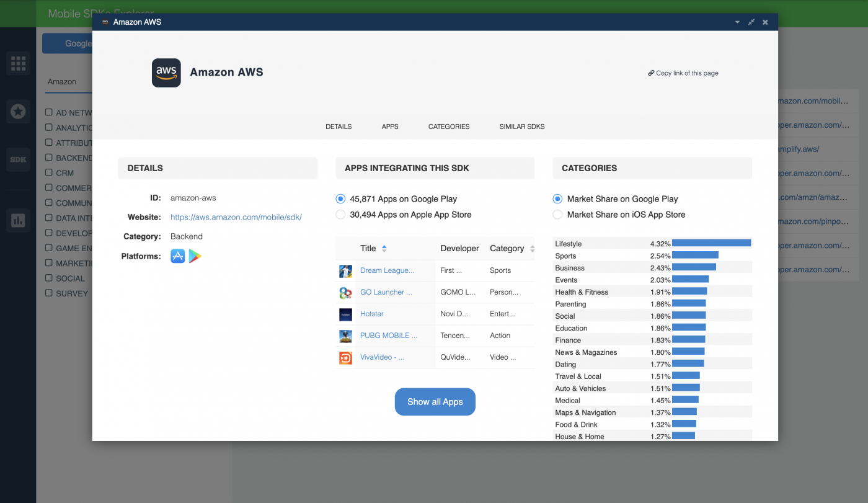The width and height of the screenshot is (868, 503).
Task: Click the copy link icon
Action: click(x=650, y=73)
